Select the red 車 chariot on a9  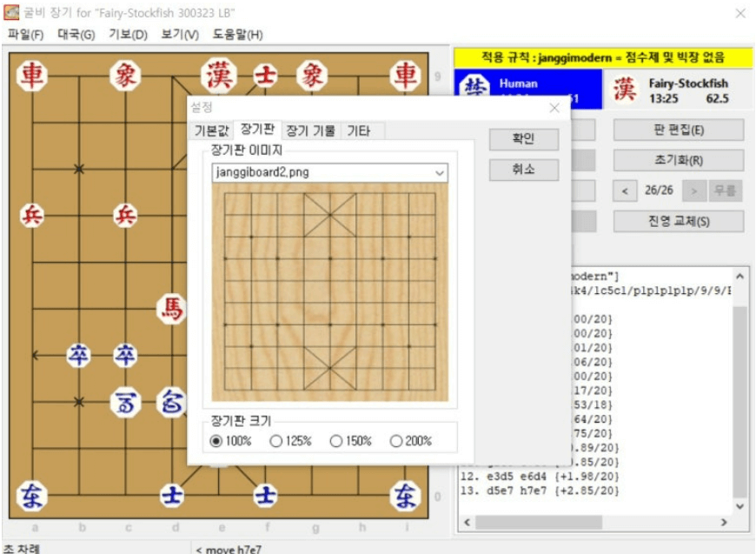point(32,76)
